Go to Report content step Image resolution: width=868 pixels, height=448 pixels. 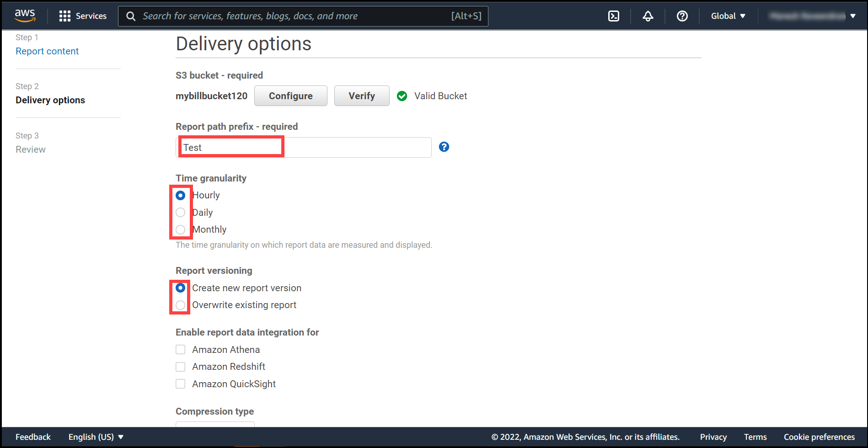(x=47, y=51)
